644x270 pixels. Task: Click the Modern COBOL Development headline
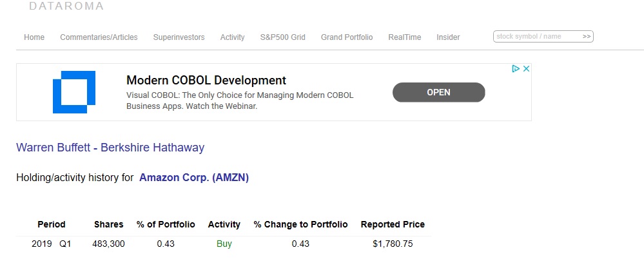(x=206, y=81)
